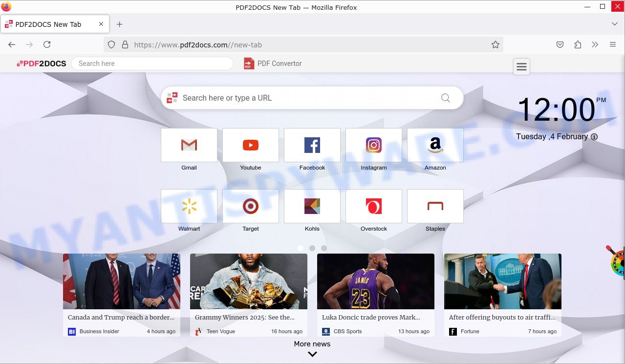
Task: Open the air traffic buyouts headline
Action: click(502, 317)
